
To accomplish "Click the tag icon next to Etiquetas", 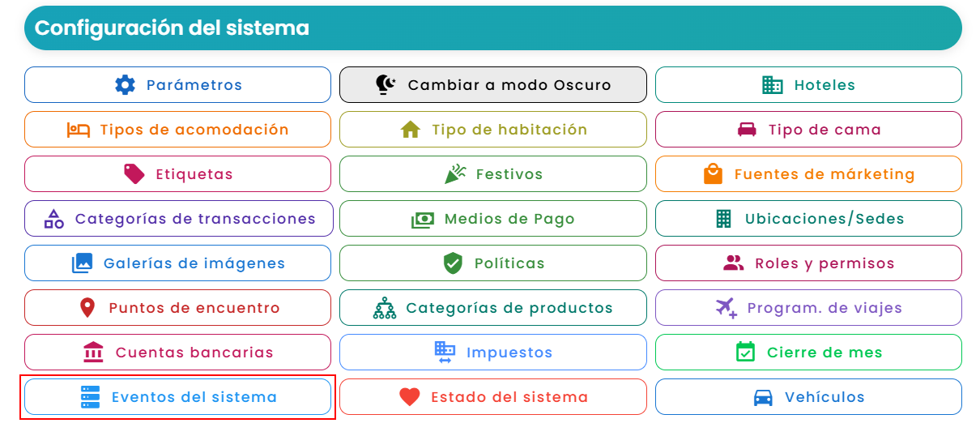I will pyautogui.click(x=134, y=174).
